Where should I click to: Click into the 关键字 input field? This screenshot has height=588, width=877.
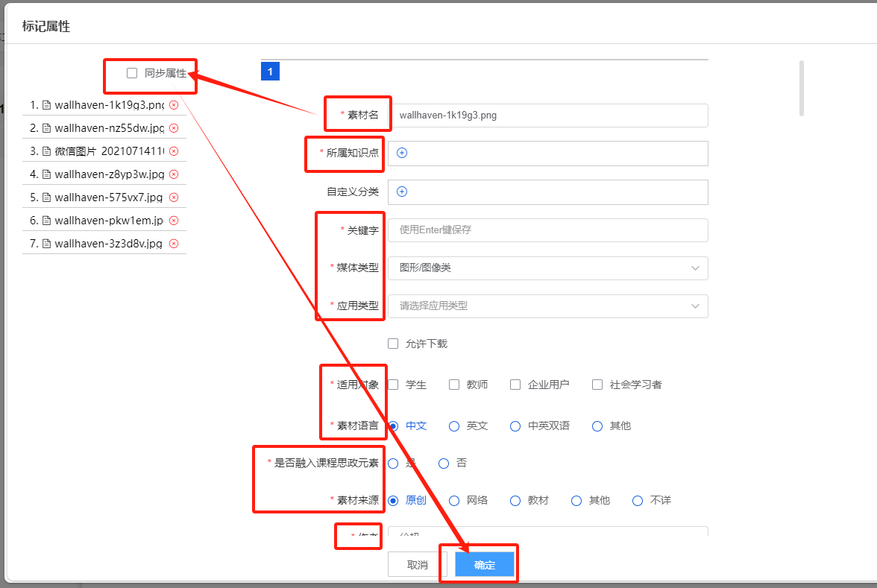pyautogui.click(x=547, y=230)
